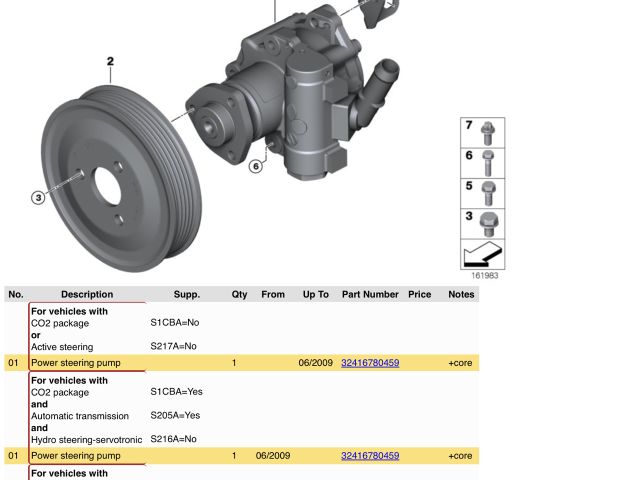
Task: Click bolt icon number 7 in legend
Action: (487, 132)
